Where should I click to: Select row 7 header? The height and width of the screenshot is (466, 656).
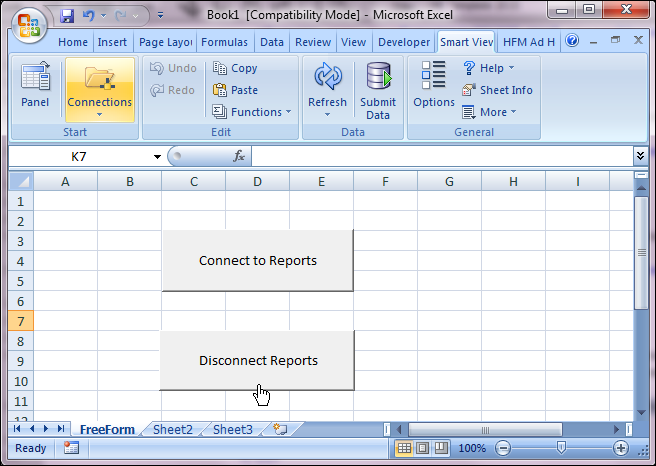20,321
